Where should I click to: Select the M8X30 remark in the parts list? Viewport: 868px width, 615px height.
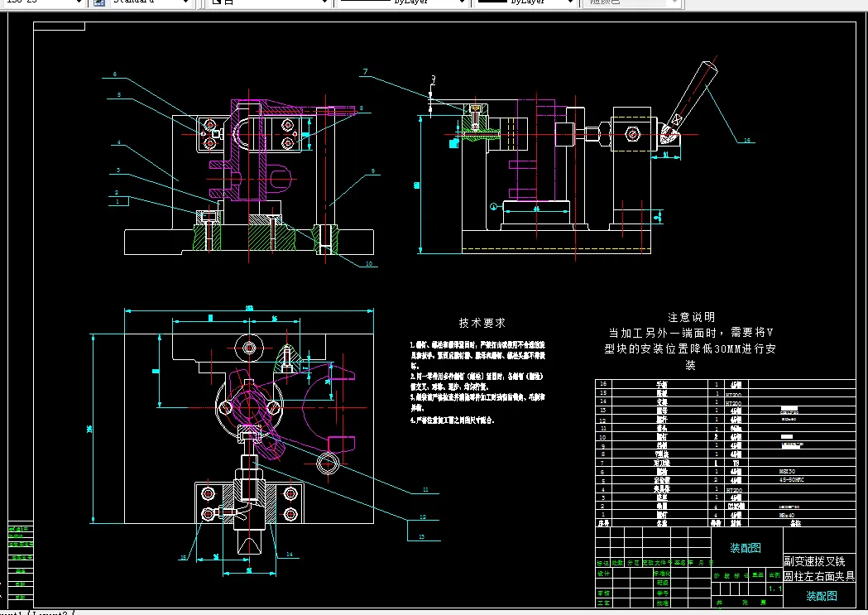click(787, 472)
